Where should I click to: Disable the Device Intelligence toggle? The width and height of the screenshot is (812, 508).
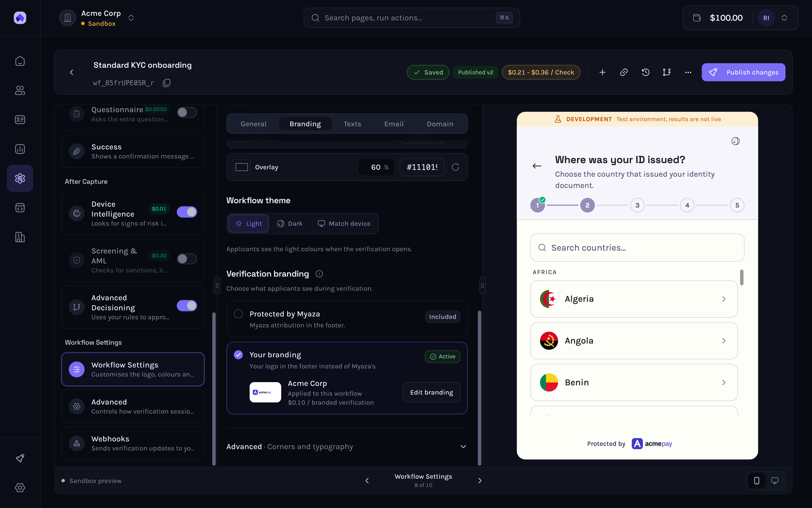tap(187, 212)
